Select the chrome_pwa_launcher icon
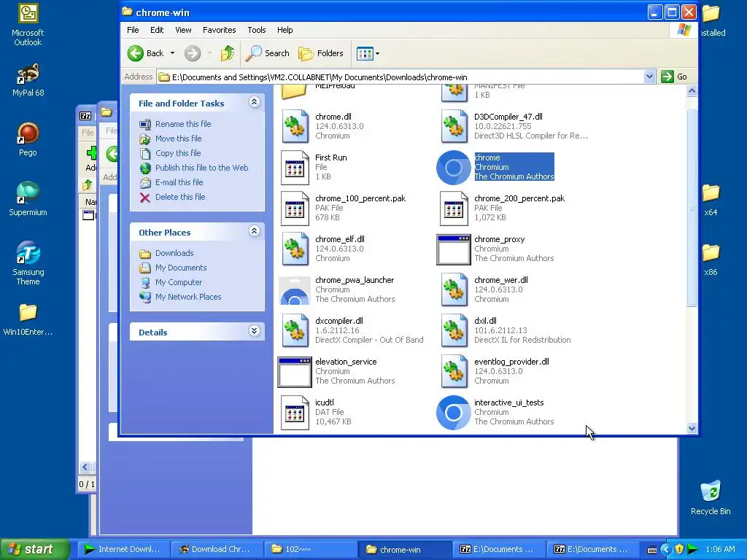This screenshot has height=560, width=747. pyautogui.click(x=295, y=290)
